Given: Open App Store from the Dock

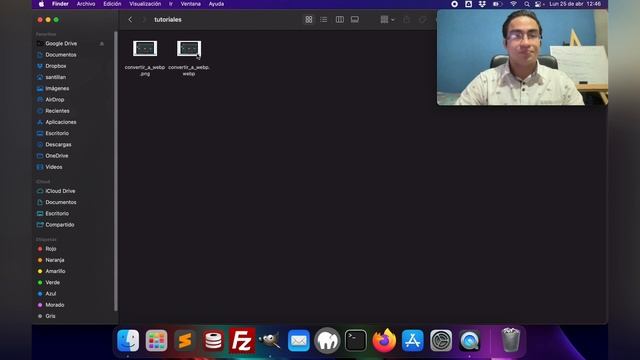Looking at the screenshot, I should click(413, 340).
